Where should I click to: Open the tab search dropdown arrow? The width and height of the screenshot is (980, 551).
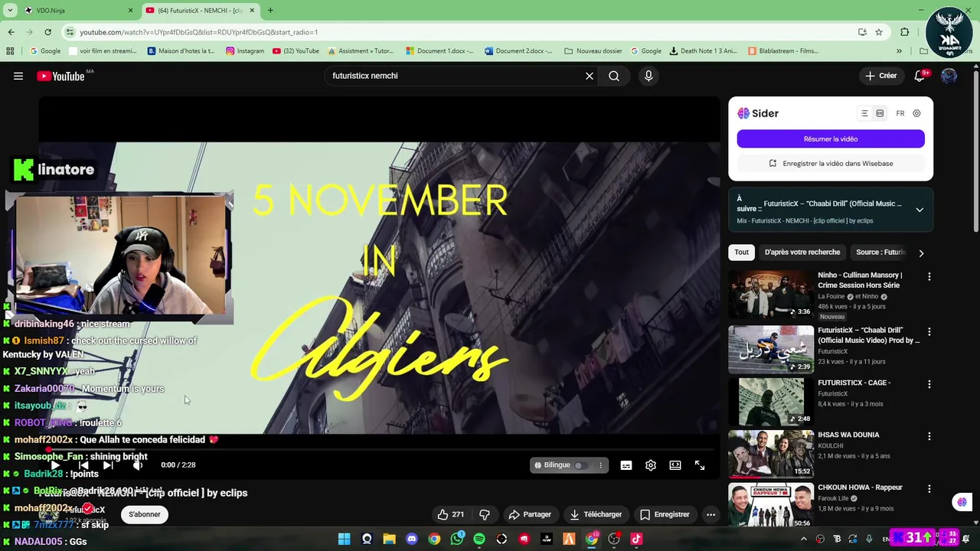10,11
